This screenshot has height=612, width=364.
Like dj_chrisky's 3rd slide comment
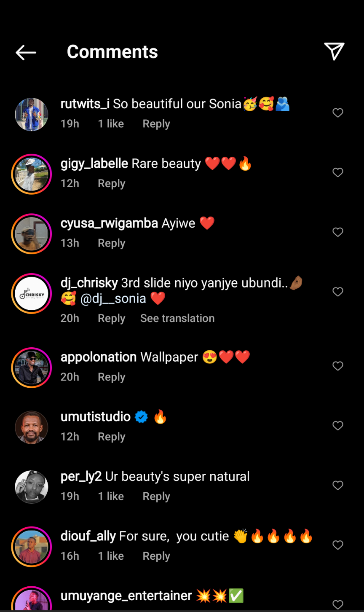338,292
